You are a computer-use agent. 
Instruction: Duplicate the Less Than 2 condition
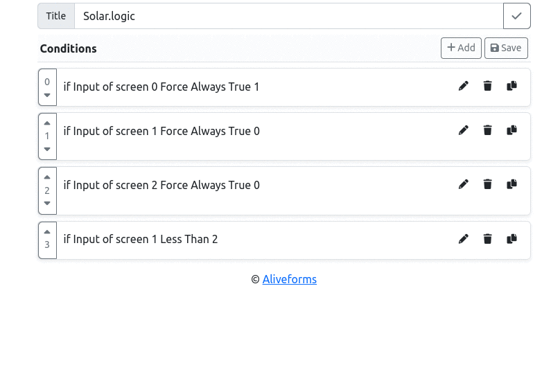coord(511,239)
